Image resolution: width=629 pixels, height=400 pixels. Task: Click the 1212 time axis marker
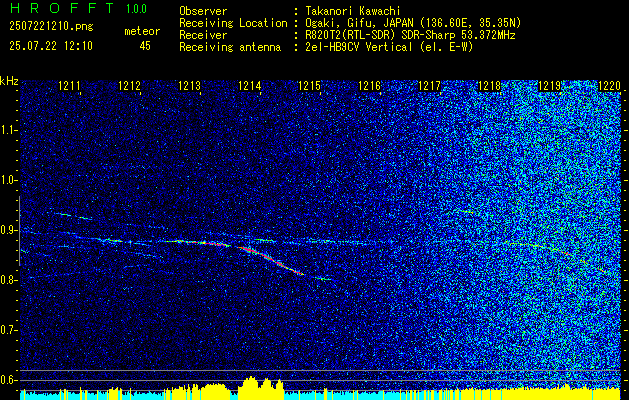coord(130,85)
